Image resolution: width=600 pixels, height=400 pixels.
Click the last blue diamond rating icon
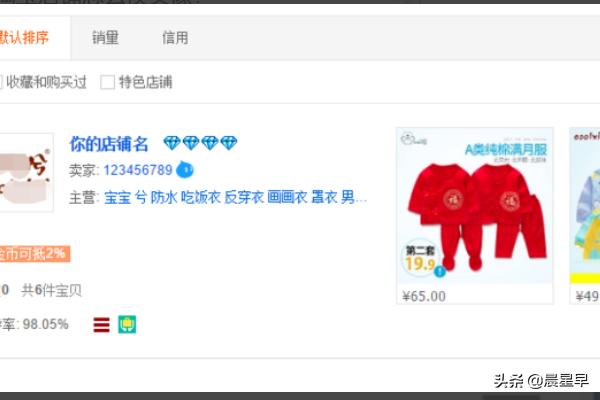(229, 143)
